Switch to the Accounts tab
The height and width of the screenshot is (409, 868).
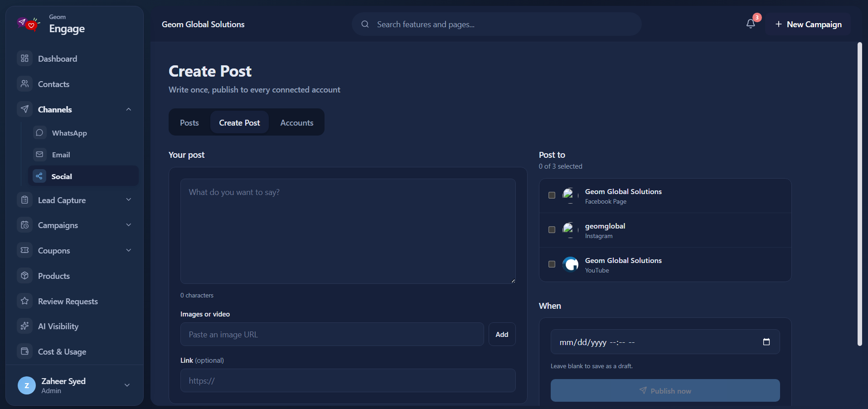pyautogui.click(x=297, y=122)
